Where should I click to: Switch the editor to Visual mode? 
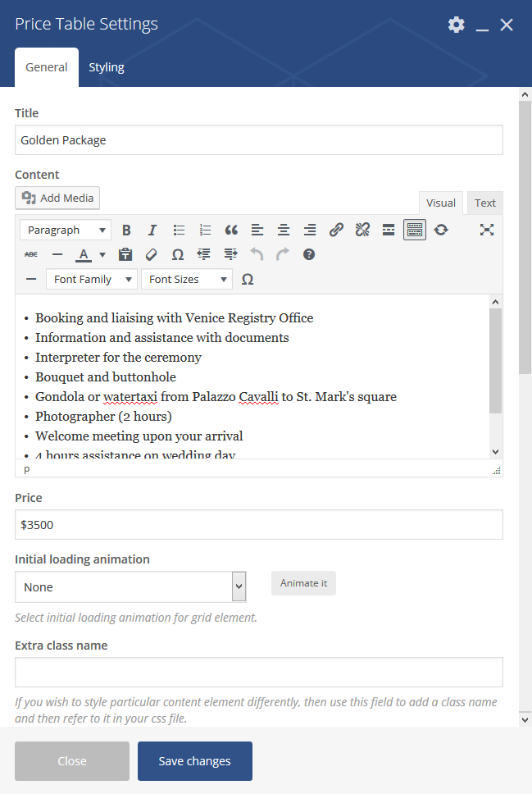(441, 203)
